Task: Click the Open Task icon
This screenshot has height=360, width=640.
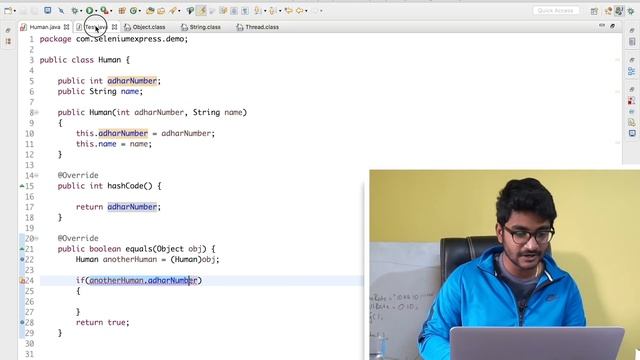Action: coord(161,11)
